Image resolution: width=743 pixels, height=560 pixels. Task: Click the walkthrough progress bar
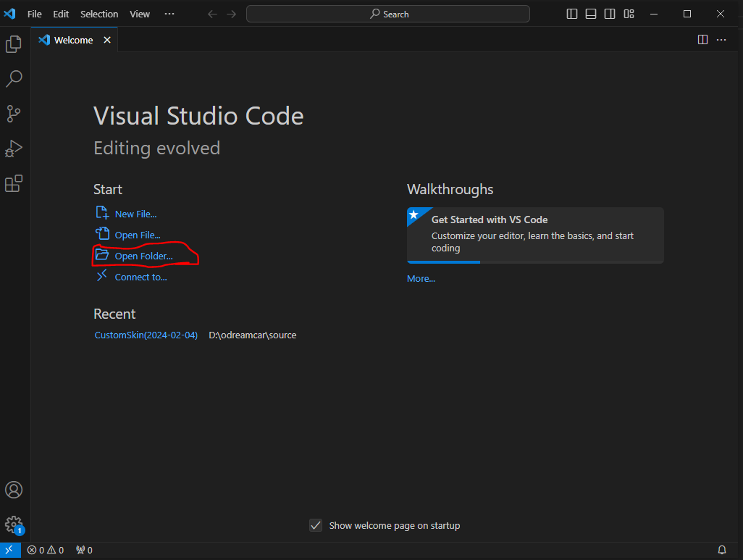coord(535,262)
